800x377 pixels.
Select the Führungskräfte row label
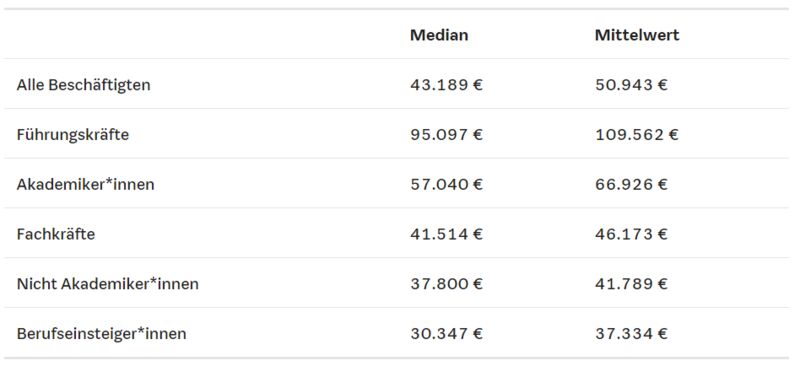73,135
